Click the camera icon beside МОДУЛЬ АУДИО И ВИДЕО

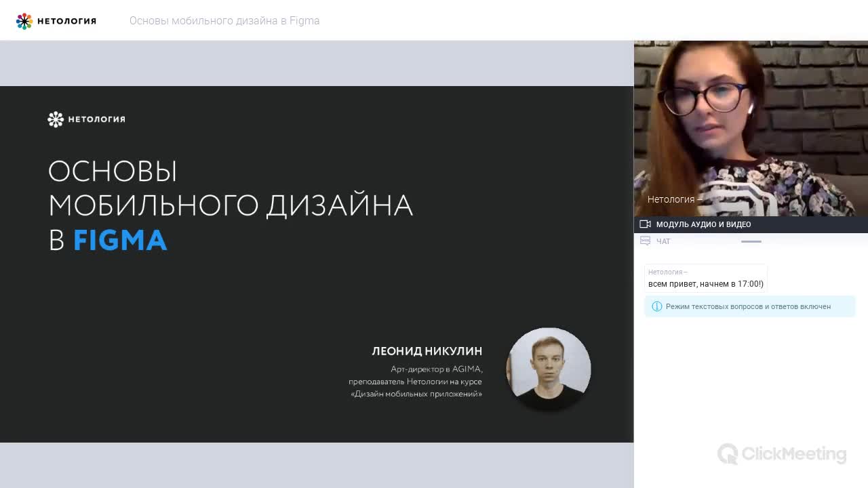pos(645,224)
